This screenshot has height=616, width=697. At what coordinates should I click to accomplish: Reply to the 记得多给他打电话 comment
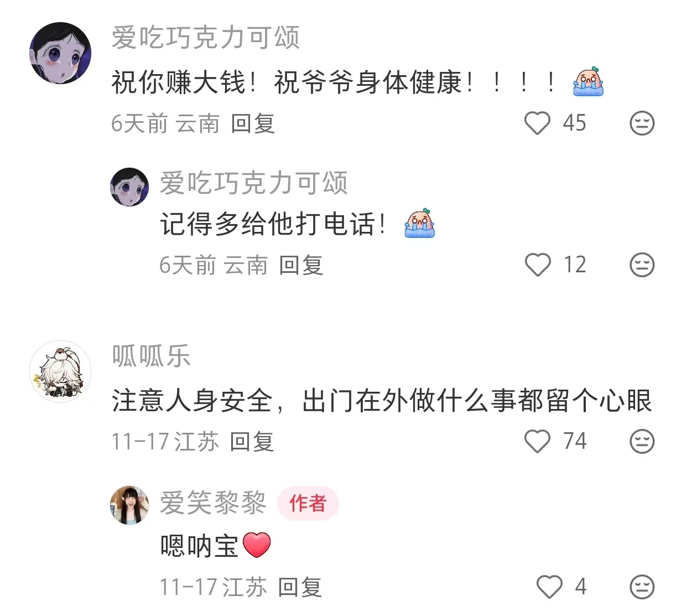click(x=301, y=265)
